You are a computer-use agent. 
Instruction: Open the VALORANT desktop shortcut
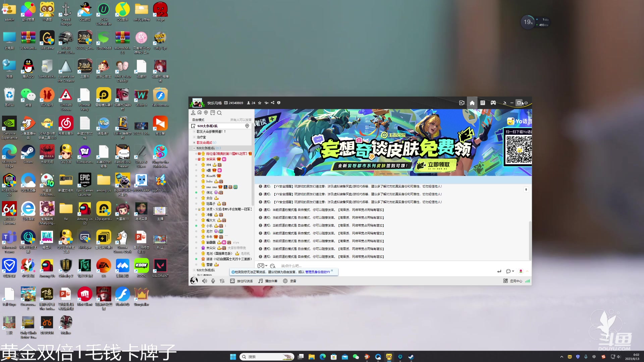click(x=160, y=268)
